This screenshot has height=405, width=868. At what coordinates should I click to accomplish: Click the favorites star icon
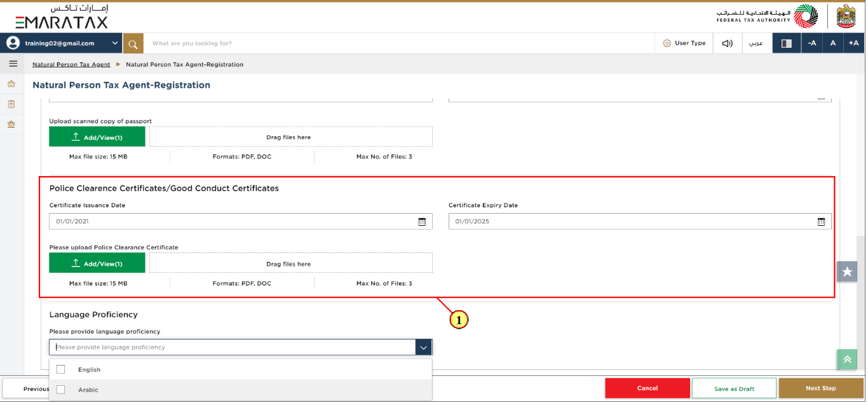(847, 271)
